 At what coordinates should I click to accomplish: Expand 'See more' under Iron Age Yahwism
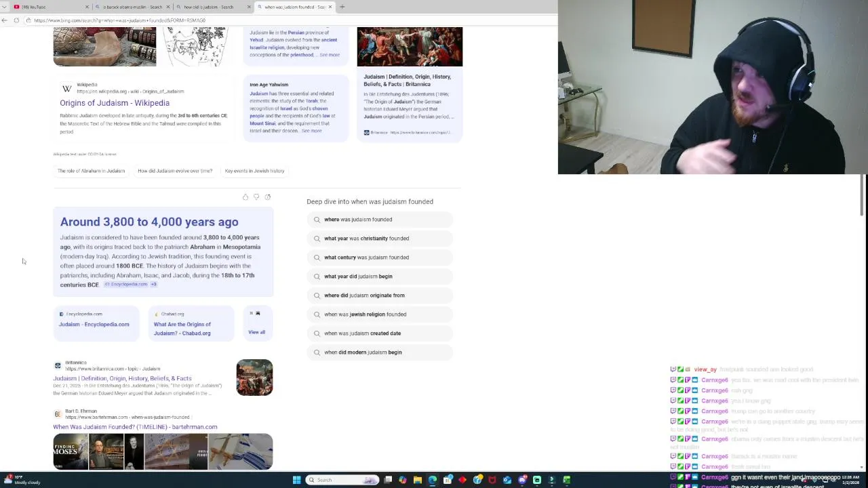click(311, 131)
